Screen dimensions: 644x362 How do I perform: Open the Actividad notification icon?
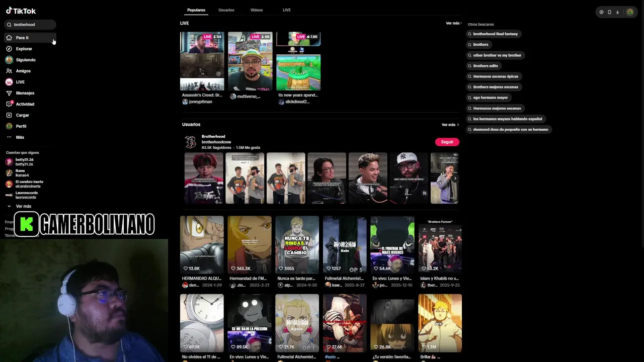(9, 104)
